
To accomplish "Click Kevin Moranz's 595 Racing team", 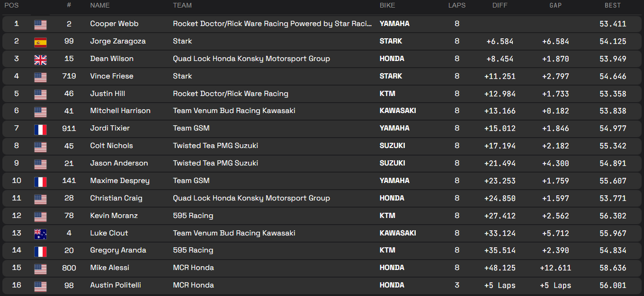I will [193, 216].
